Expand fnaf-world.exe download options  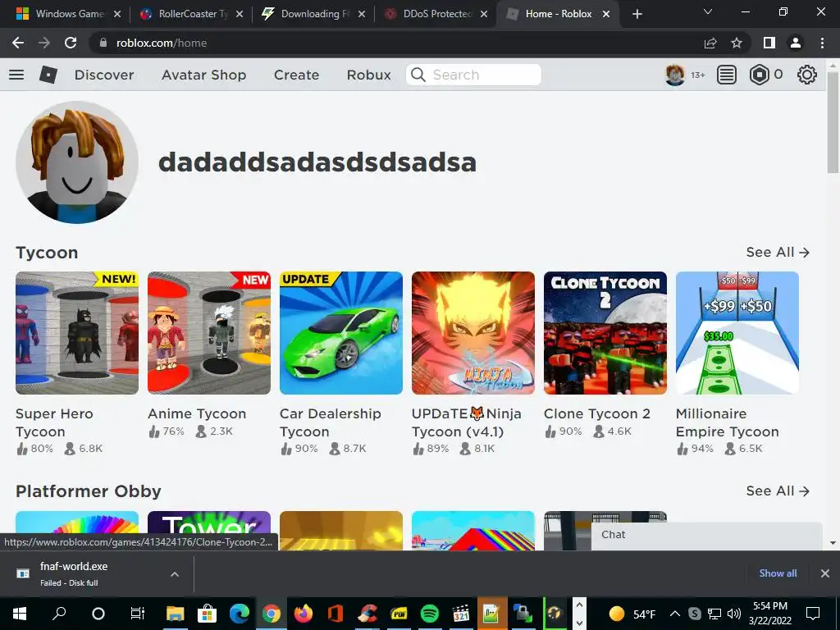pos(175,573)
